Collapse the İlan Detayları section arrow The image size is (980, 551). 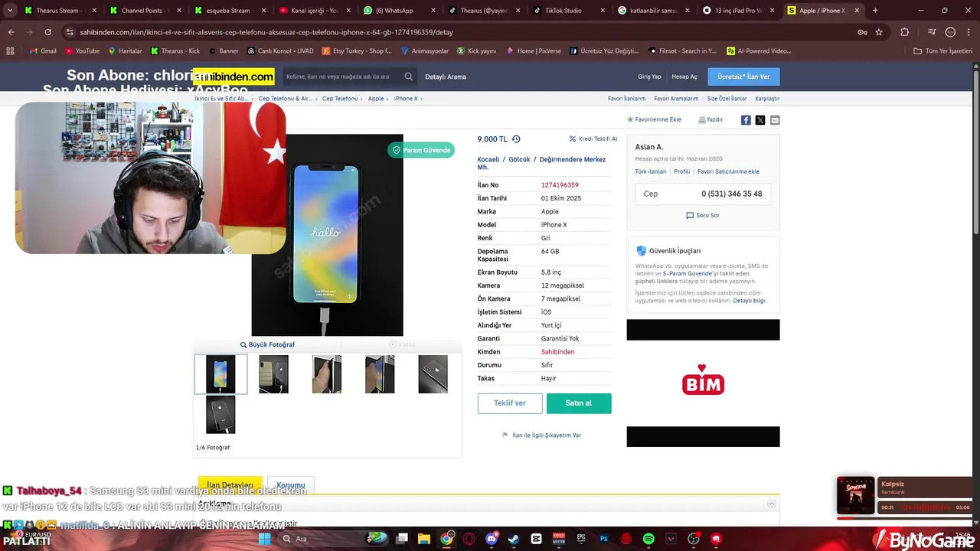click(x=772, y=504)
